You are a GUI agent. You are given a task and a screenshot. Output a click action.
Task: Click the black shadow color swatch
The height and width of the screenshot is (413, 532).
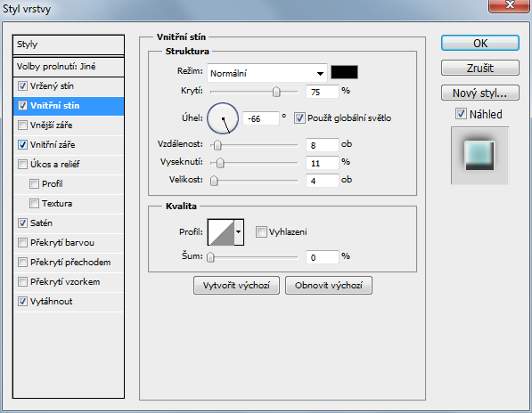click(344, 72)
